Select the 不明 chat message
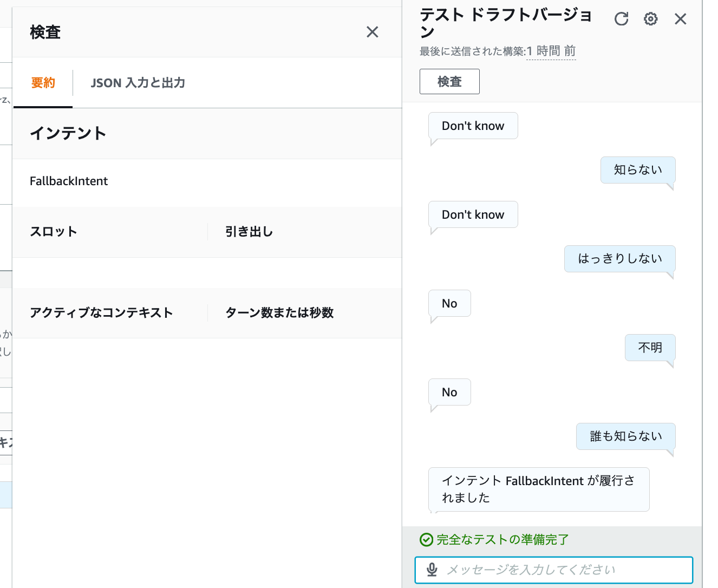Image resolution: width=718 pixels, height=588 pixels. point(650,348)
